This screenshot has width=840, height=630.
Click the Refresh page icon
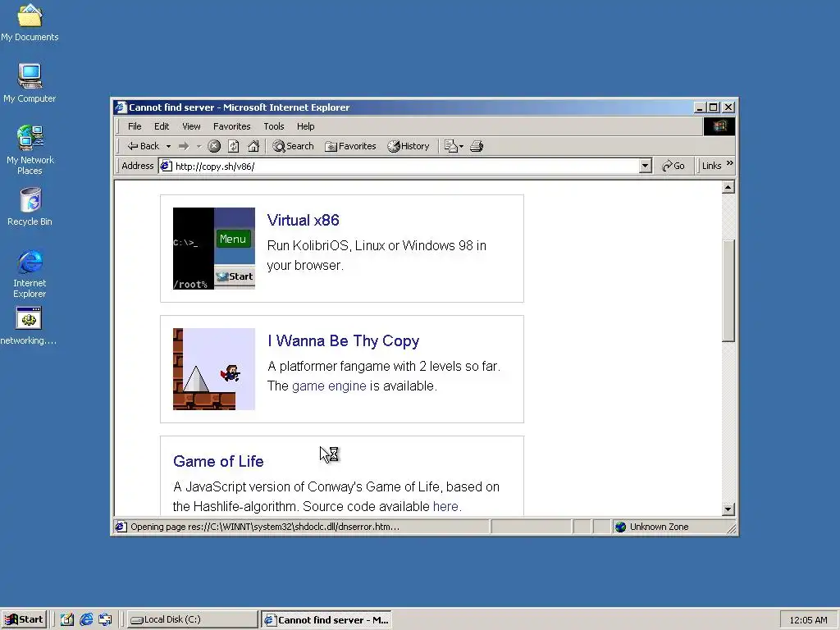(234, 146)
